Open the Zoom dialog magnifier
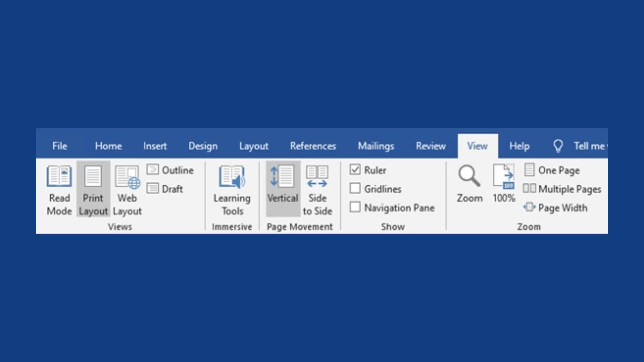This screenshot has width=644, height=362. (x=470, y=184)
